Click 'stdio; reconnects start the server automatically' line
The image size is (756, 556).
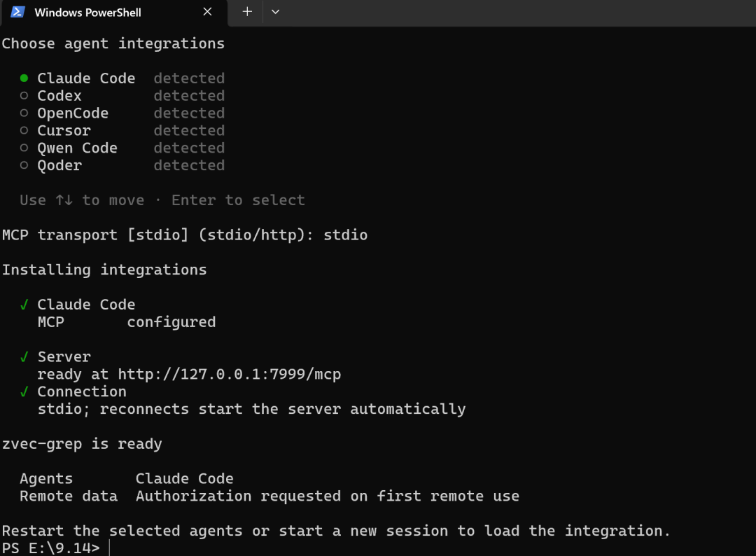[x=252, y=409]
